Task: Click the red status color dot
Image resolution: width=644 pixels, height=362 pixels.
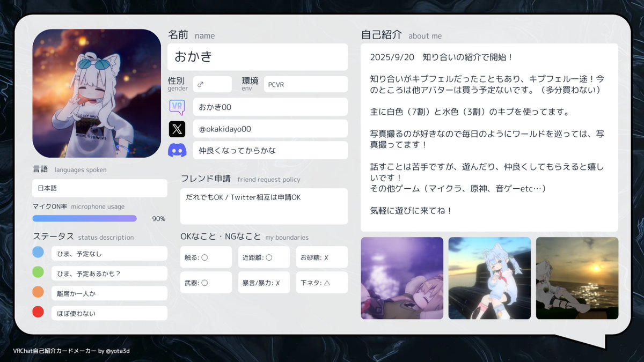Action: (38, 312)
